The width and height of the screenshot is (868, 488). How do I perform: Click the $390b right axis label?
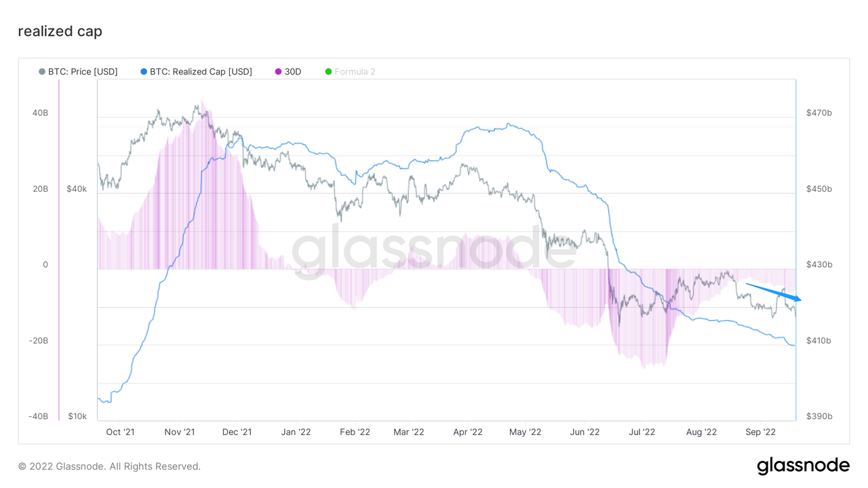pyautogui.click(x=818, y=416)
